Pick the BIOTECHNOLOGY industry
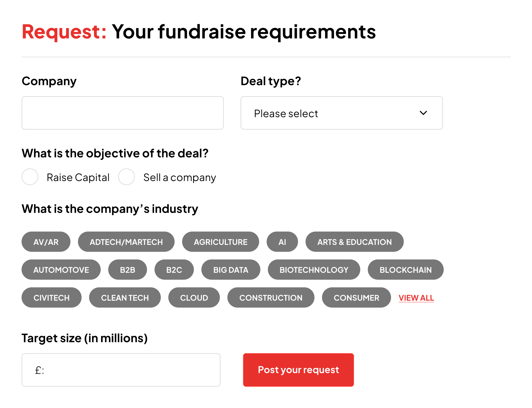The image size is (532, 408). pyautogui.click(x=314, y=270)
